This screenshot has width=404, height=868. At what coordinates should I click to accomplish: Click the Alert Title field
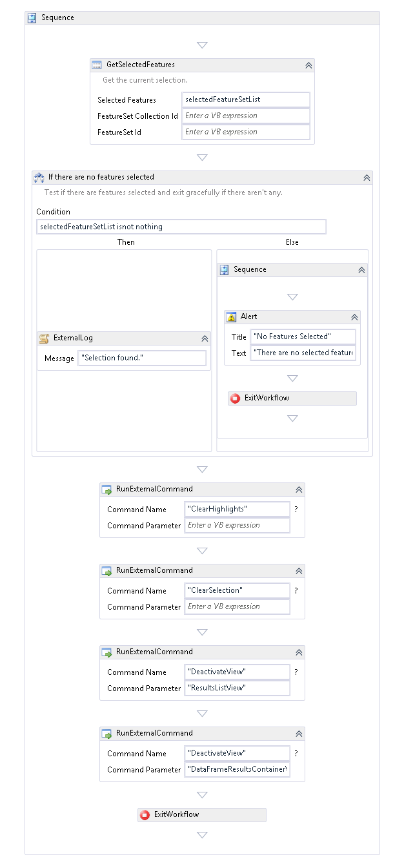[303, 337]
